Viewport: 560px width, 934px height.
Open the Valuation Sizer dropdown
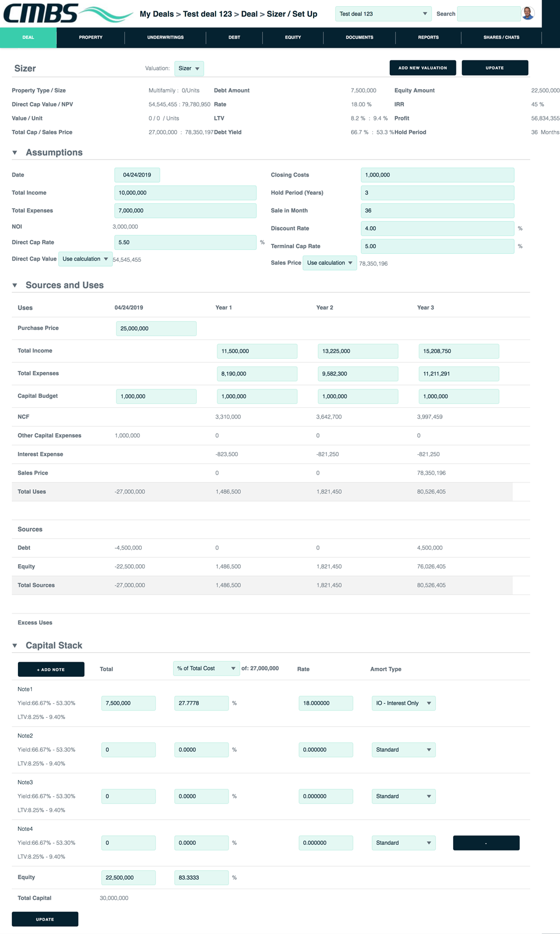[x=189, y=68]
